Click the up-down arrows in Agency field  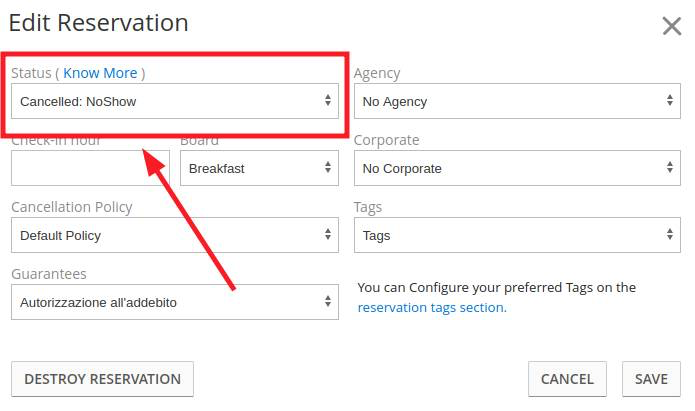[x=670, y=100]
